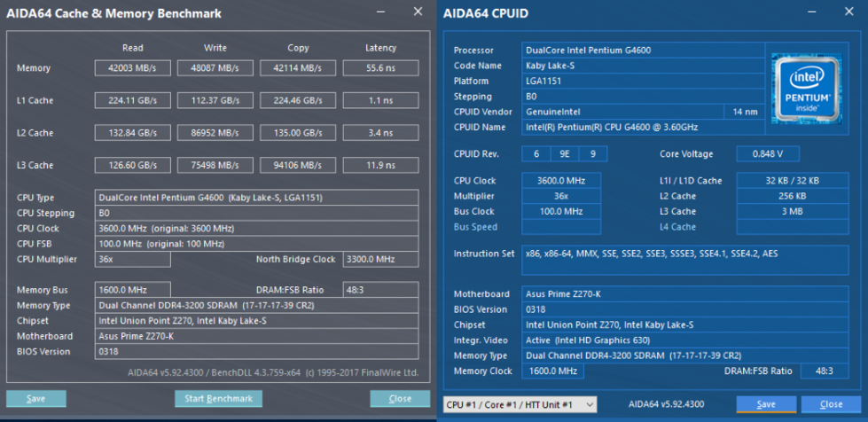Viewport: 868px width, 422px height.
Task: Click Memory Bus 1600.0 MHz value
Action: click(132, 290)
